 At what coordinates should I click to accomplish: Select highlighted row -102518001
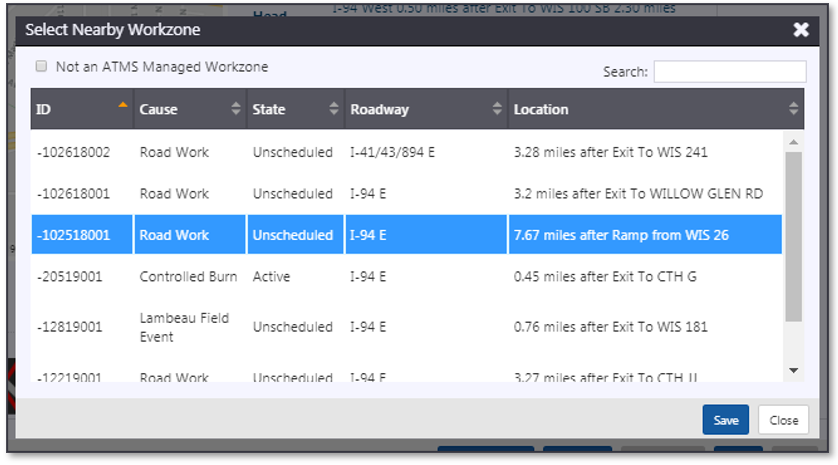406,235
